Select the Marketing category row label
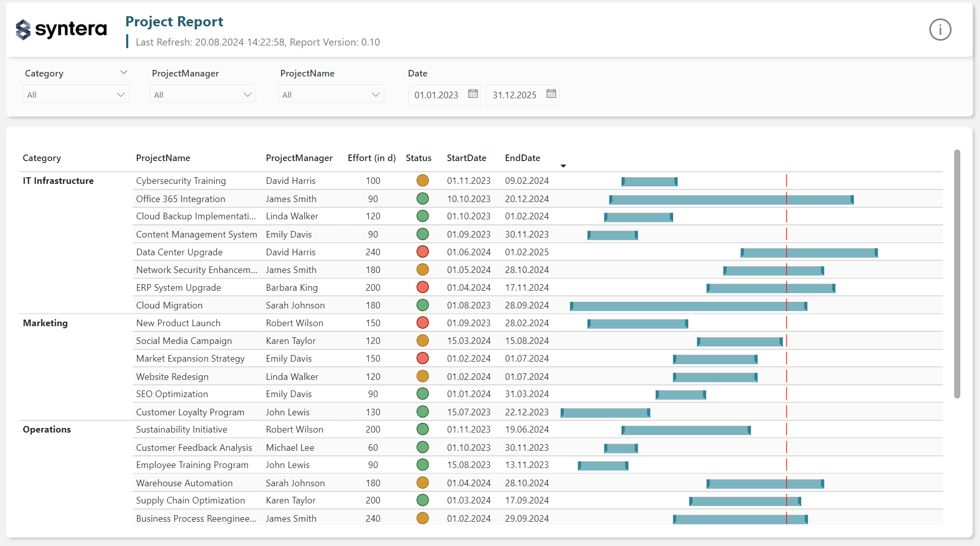 click(45, 323)
